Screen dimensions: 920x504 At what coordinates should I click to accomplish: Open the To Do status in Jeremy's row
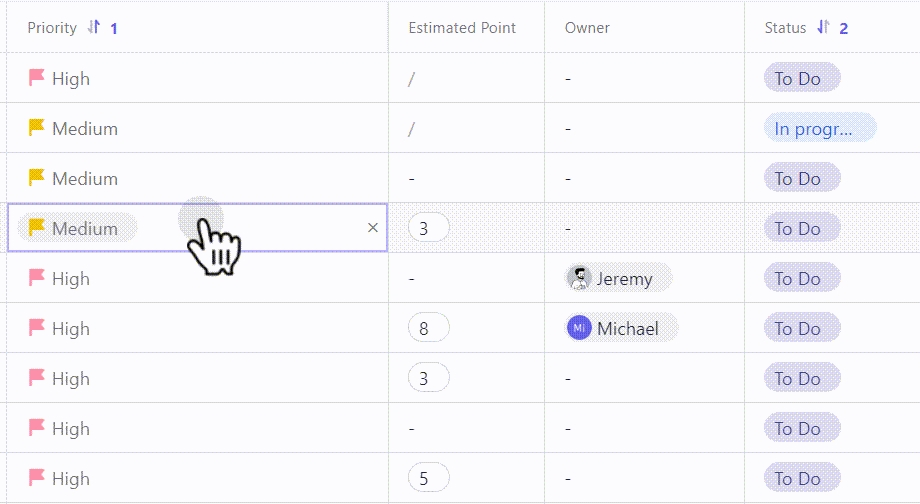tap(801, 278)
